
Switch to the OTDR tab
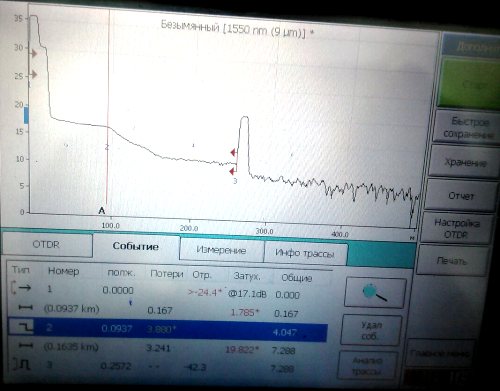47,245
